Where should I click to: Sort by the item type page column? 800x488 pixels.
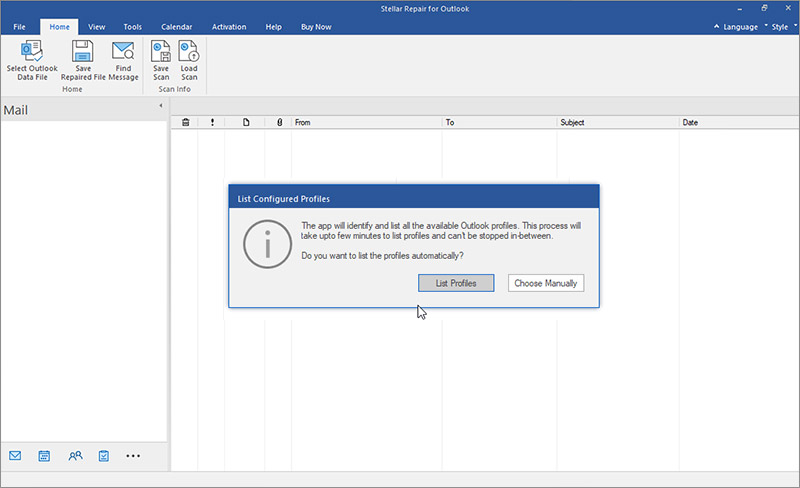246,123
